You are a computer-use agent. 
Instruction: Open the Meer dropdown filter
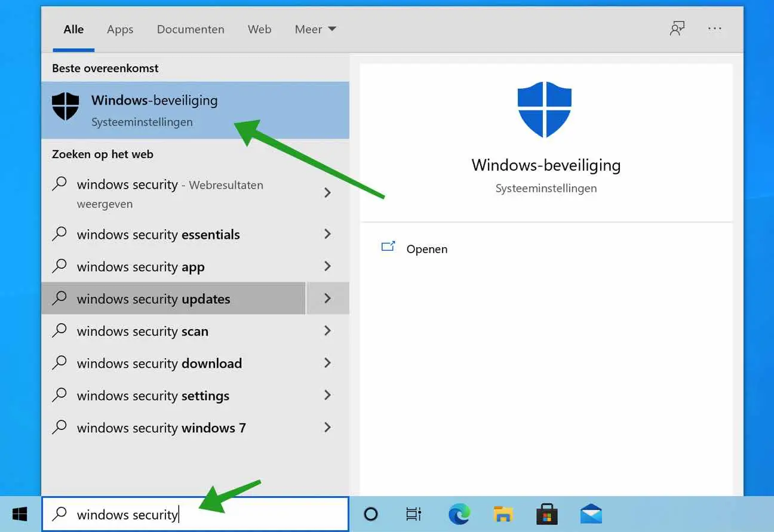coord(315,29)
